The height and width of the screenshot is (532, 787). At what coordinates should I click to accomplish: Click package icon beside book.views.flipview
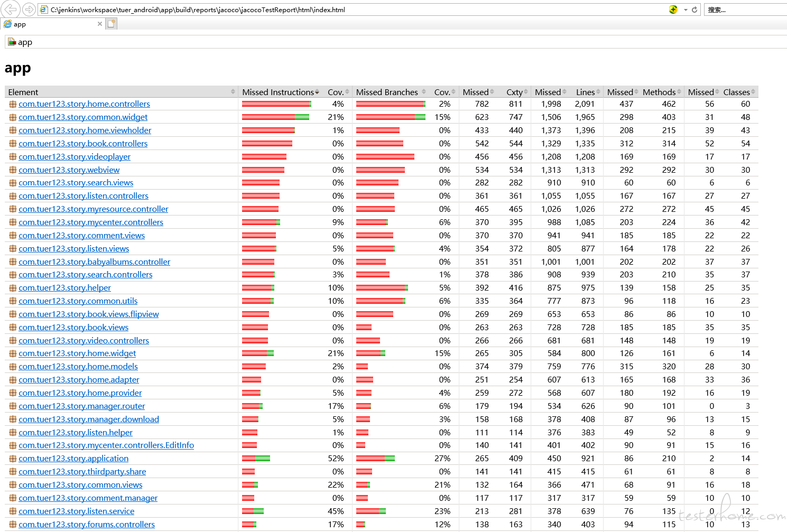pos(13,314)
